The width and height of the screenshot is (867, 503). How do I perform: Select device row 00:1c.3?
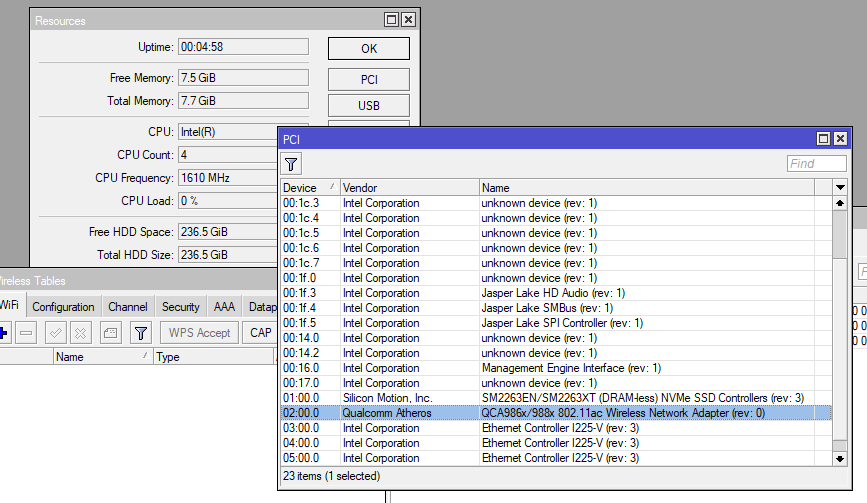(x=556, y=203)
